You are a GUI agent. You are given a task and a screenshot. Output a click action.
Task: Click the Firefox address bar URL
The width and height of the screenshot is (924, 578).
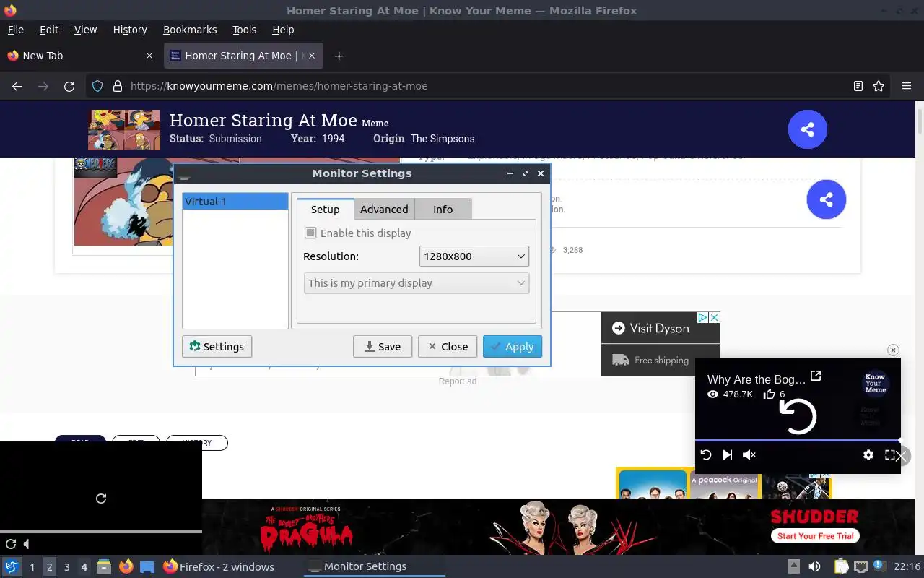coord(279,86)
